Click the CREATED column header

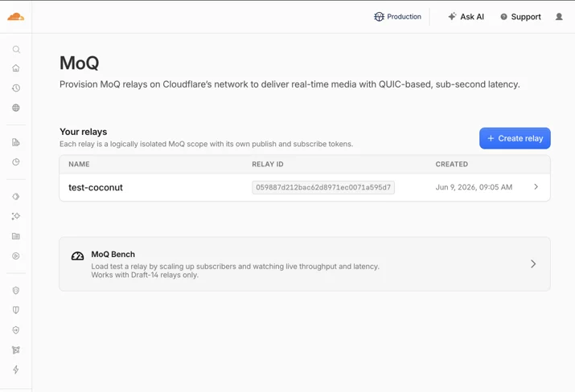[x=451, y=164]
